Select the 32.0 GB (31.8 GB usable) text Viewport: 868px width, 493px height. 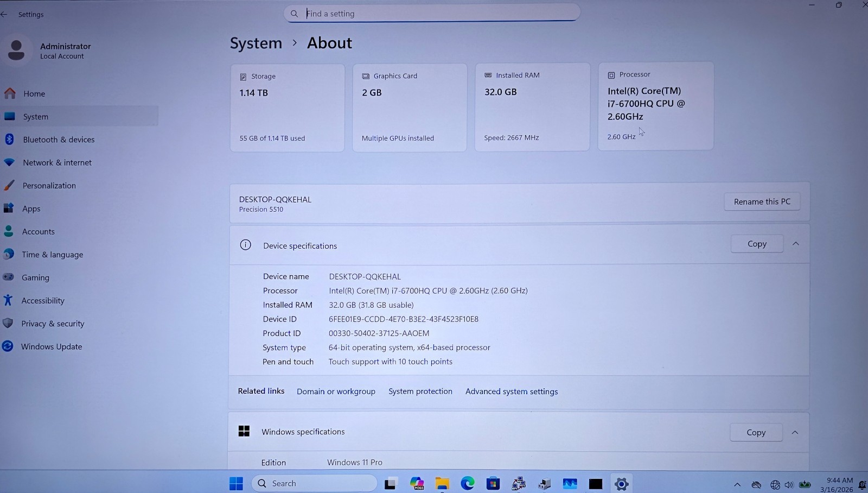[x=371, y=305]
